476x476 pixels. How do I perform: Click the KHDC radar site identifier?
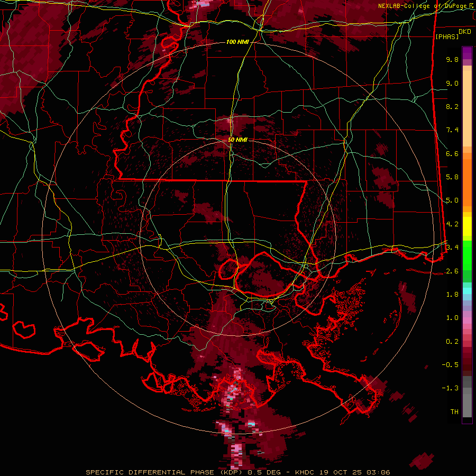[305, 472]
